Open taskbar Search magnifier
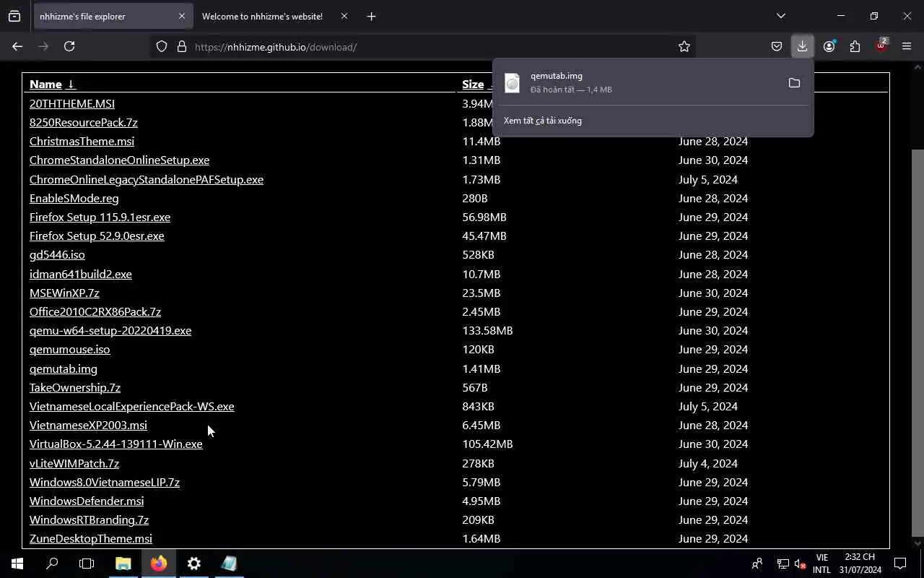 point(52,564)
